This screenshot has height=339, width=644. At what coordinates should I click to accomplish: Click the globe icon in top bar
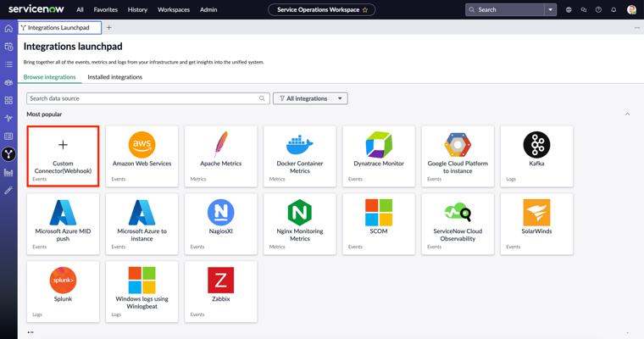pos(569,10)
